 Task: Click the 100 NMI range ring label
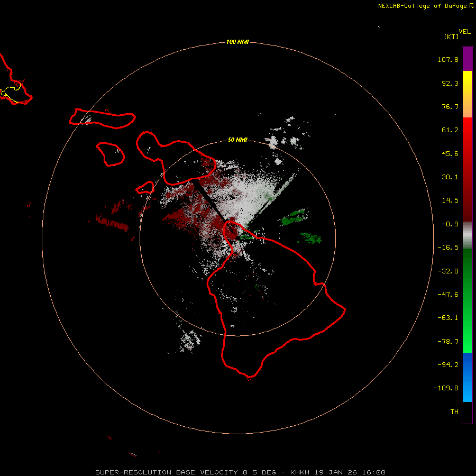coord(237,42)
